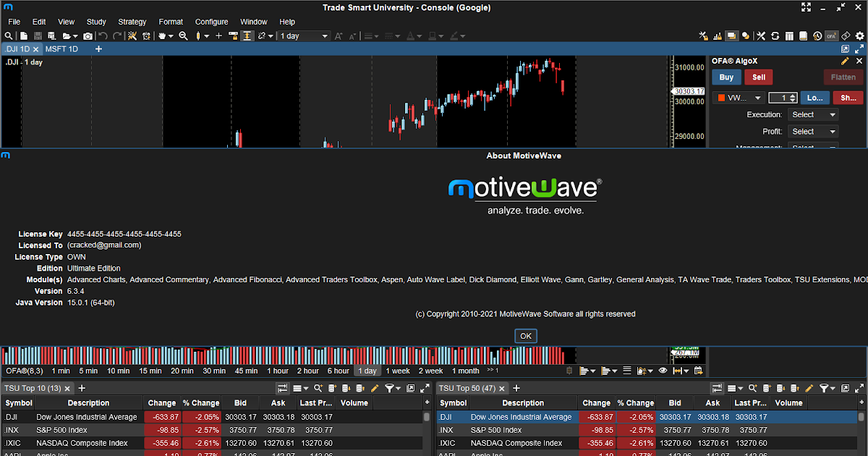Click the zoom magnifier tool in toolbar

click(x=183, y=35)
